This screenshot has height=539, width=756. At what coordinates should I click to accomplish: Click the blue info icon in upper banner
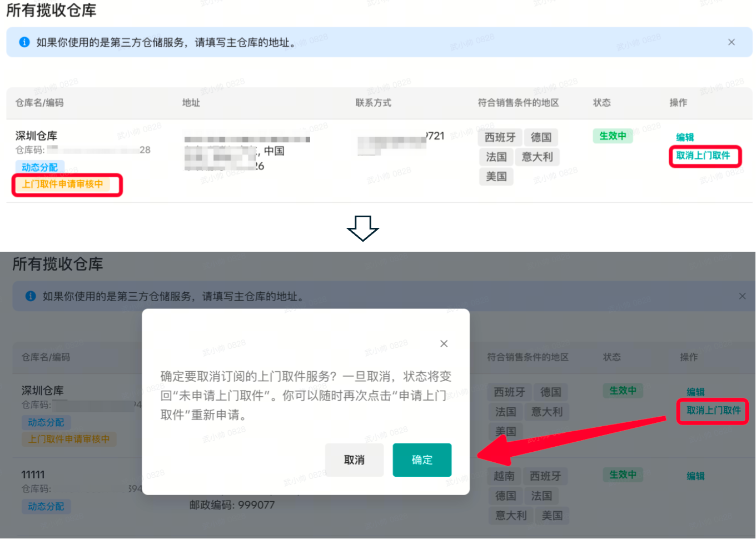24,42
